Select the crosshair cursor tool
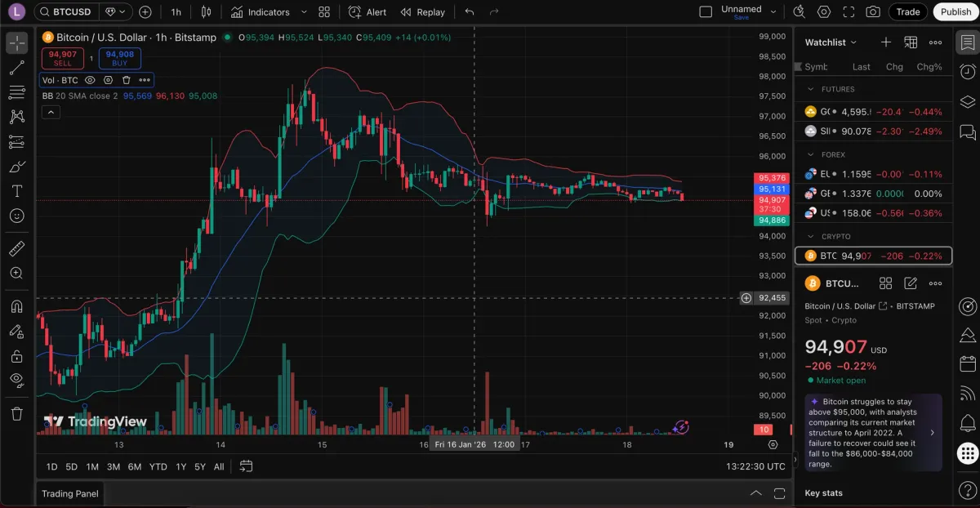The height and width of the screenshot is (508, 980). tap(16, 43)
